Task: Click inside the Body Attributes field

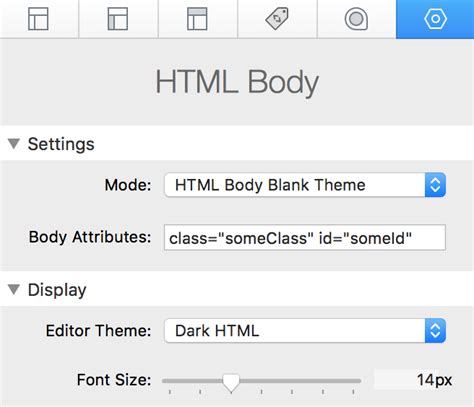Action: point(305,238)
